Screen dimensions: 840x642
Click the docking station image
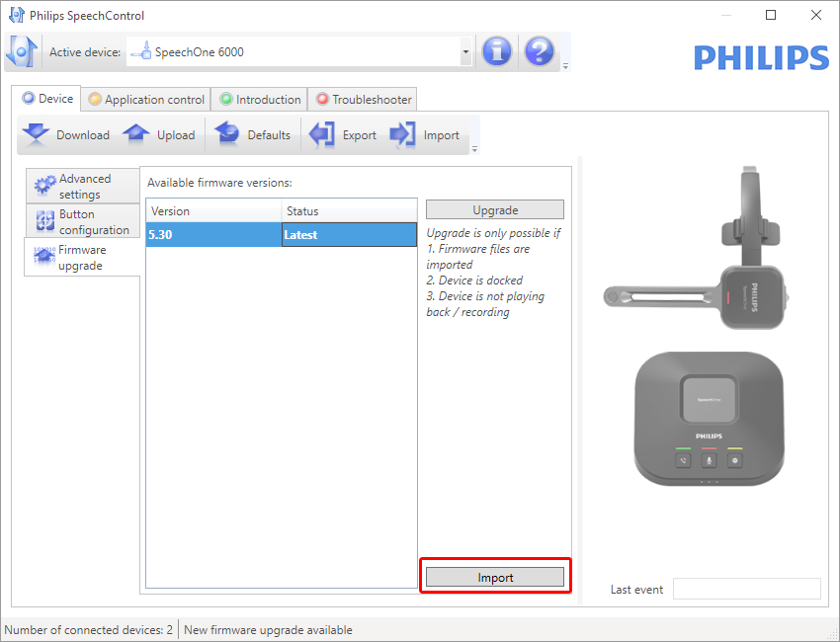pos(709,419)
